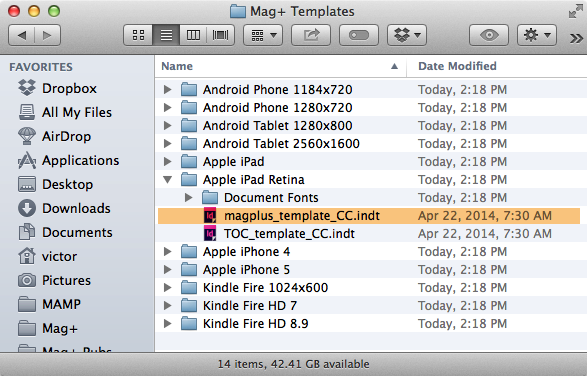Image resolution: width=587 pixels, height=376 pixels.
Task: Show more toolbar items chevron
Action: [x=576, y=38]
